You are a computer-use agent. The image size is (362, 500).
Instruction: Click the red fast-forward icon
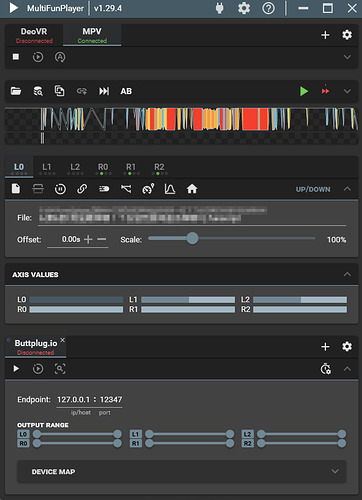[325, 91]
